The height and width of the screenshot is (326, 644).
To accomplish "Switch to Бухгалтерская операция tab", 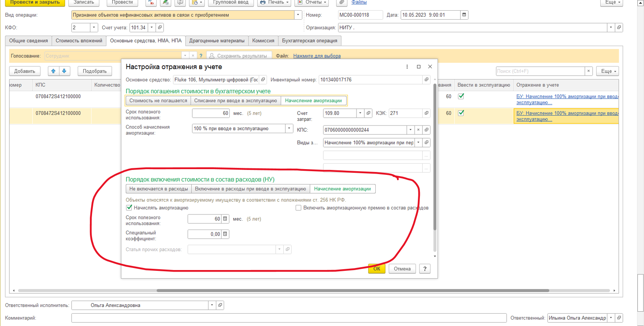I will [x=310, y=41].
